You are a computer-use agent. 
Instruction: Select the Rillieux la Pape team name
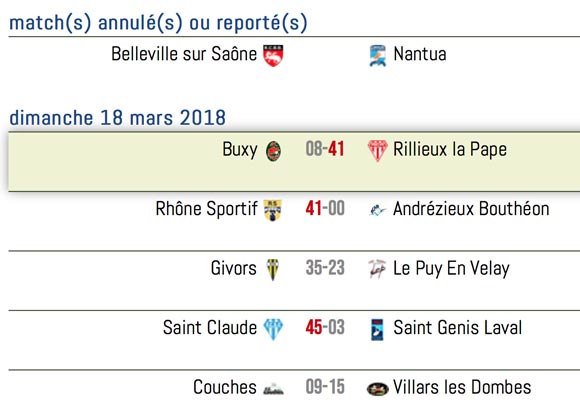click(x=450, y=150)
